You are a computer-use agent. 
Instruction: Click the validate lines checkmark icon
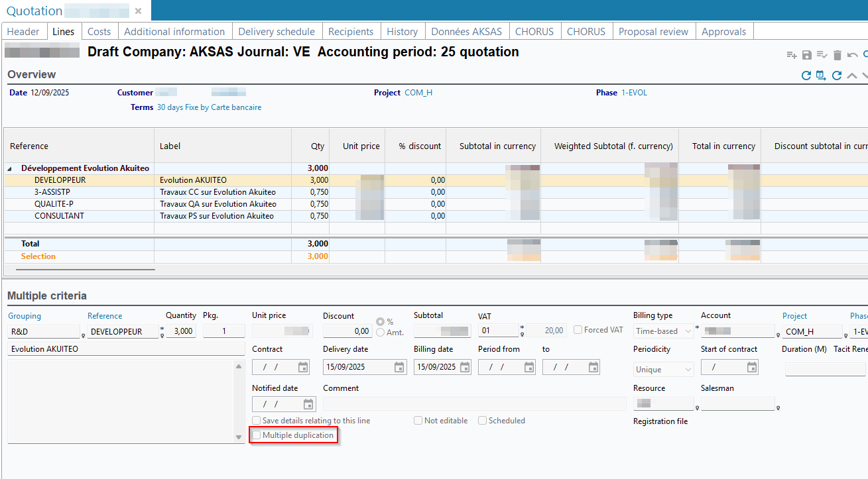(x=822, y=55)
